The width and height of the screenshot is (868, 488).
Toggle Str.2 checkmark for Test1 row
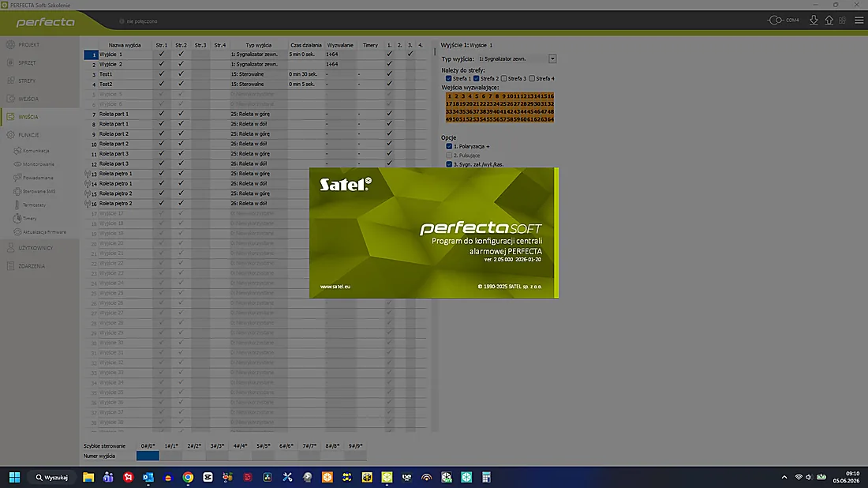(181, 73)
